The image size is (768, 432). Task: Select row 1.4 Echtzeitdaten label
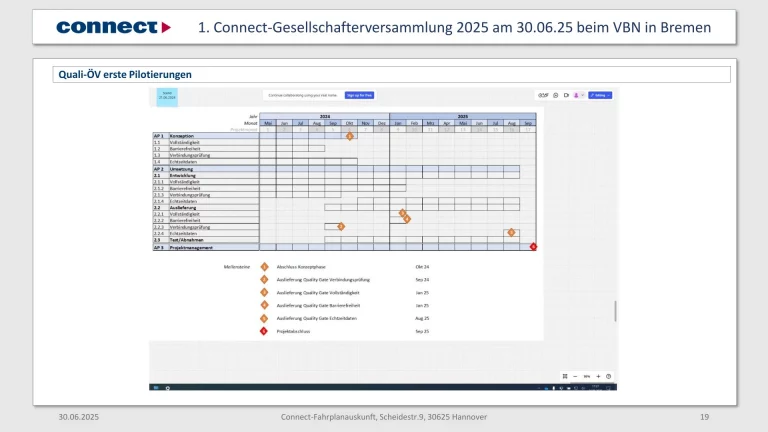click(x=206, y=162)
